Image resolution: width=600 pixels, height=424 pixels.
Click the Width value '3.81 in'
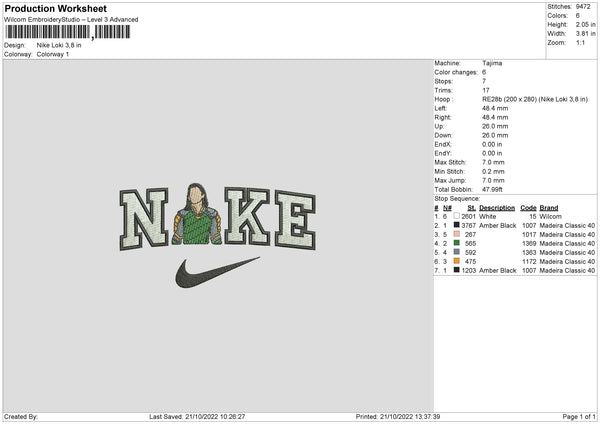(585, 34)
